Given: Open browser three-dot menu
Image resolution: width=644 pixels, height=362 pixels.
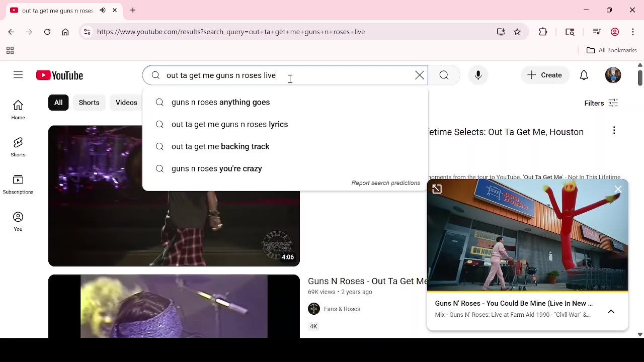Looking at the screenshot, I should point(633,32).
